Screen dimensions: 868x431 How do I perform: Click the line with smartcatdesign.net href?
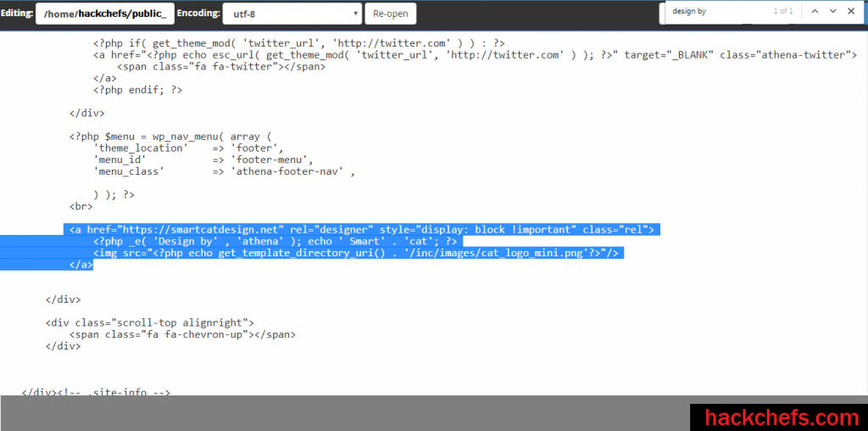click(361, 229)
